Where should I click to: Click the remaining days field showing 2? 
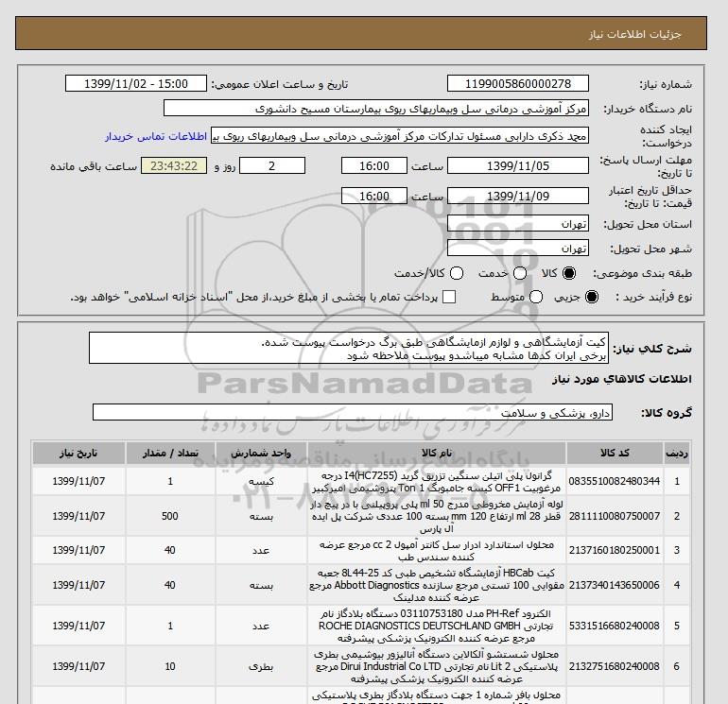(272, 165)
